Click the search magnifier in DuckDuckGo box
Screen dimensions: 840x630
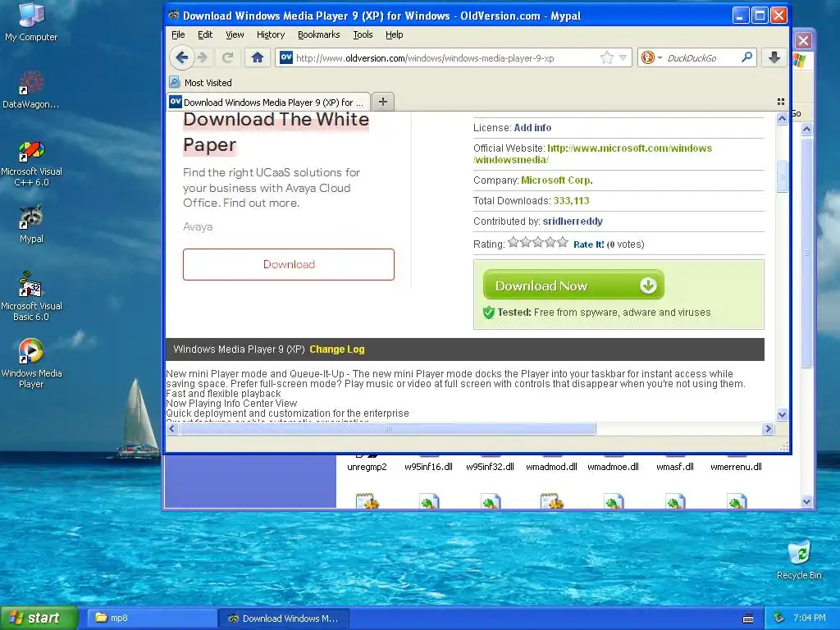[746, 57]
